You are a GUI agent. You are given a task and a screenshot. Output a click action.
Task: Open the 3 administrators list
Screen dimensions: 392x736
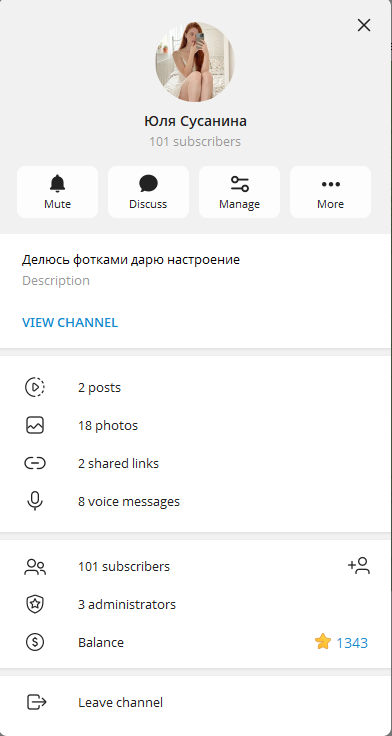tap(195, 605)
